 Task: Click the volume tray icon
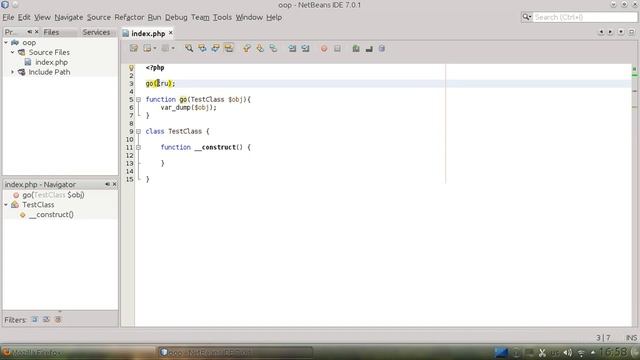click(x=568, y=353)
